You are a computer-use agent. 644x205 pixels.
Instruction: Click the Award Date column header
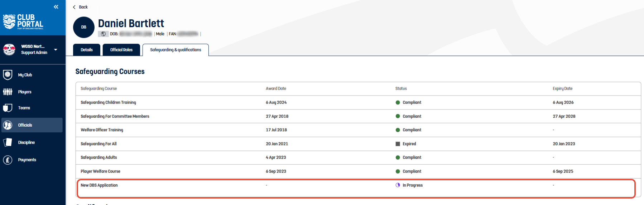click(x=276, y=89)
